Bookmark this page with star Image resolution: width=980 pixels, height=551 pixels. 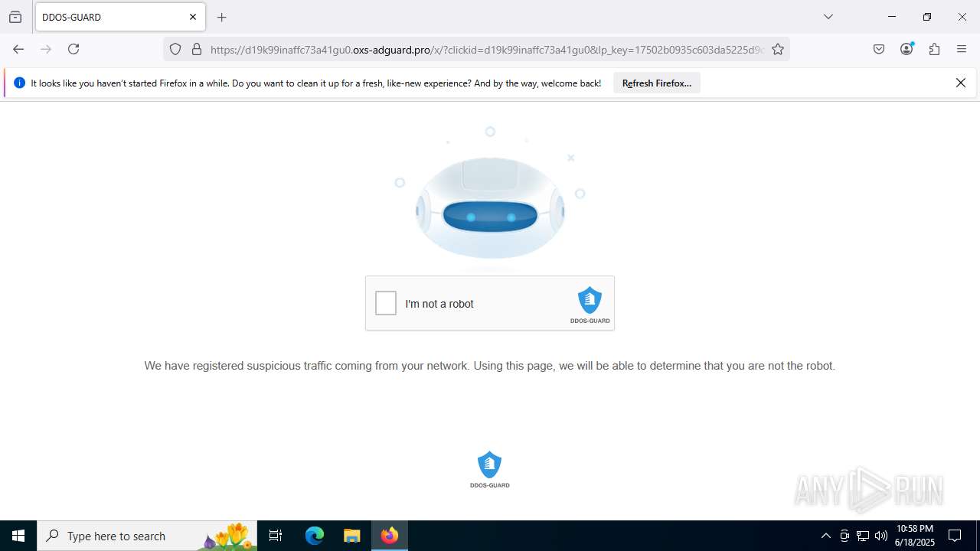[778, 49]
